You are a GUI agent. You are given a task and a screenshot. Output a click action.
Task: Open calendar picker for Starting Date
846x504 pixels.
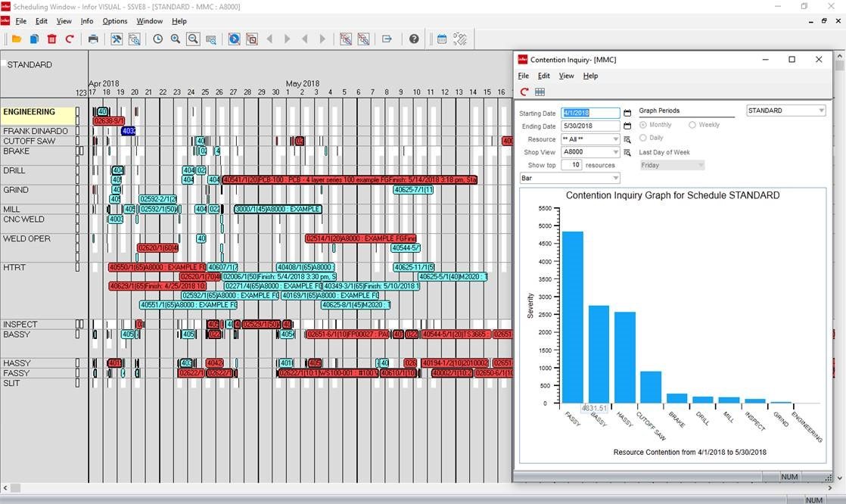pos(627,113)
